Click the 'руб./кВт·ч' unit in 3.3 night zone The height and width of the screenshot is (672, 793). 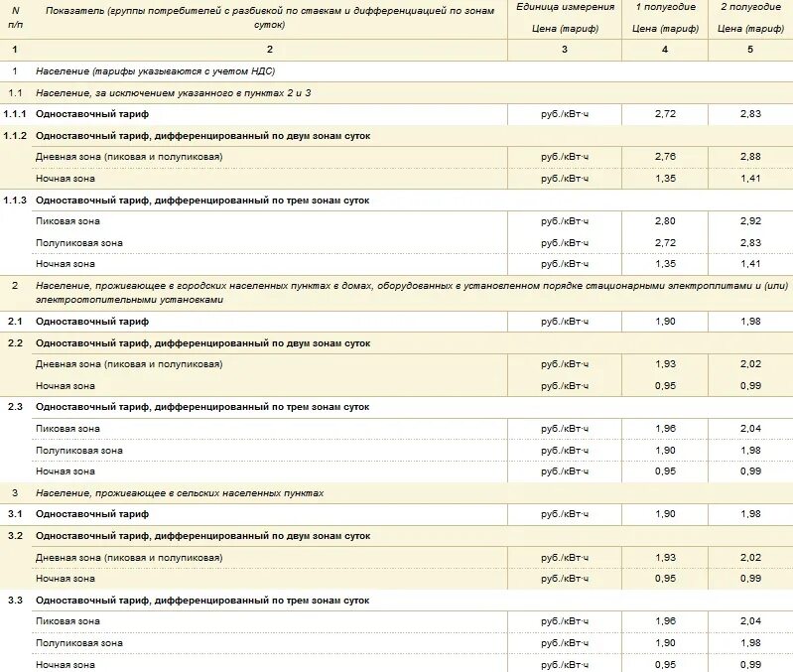click(565, 665)
